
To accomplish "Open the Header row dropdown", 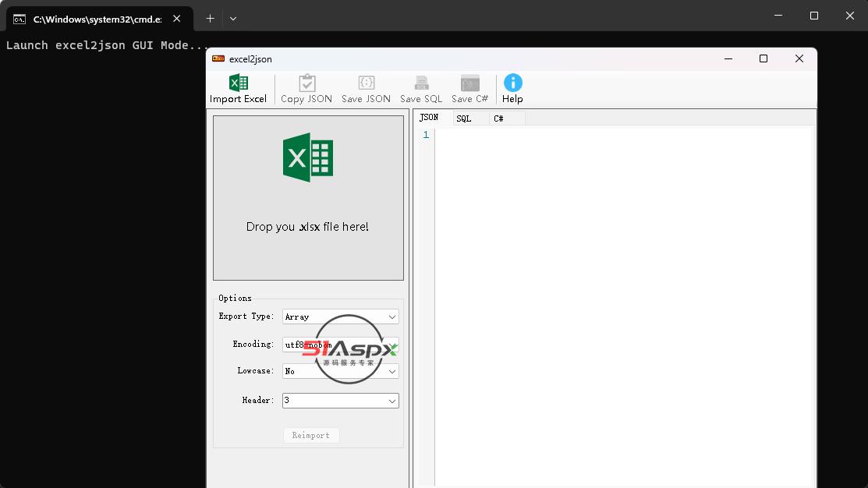I will pos(392,401).
